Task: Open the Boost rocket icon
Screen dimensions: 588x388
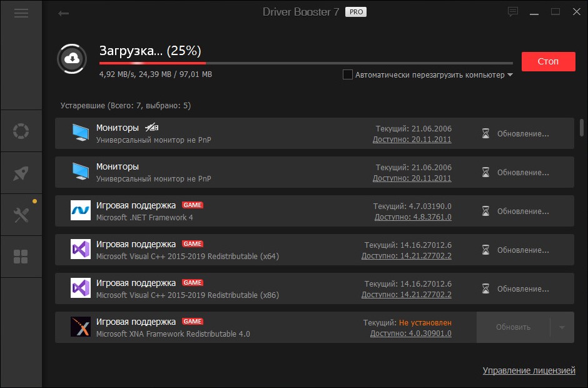Action: [x=21, y=173]
